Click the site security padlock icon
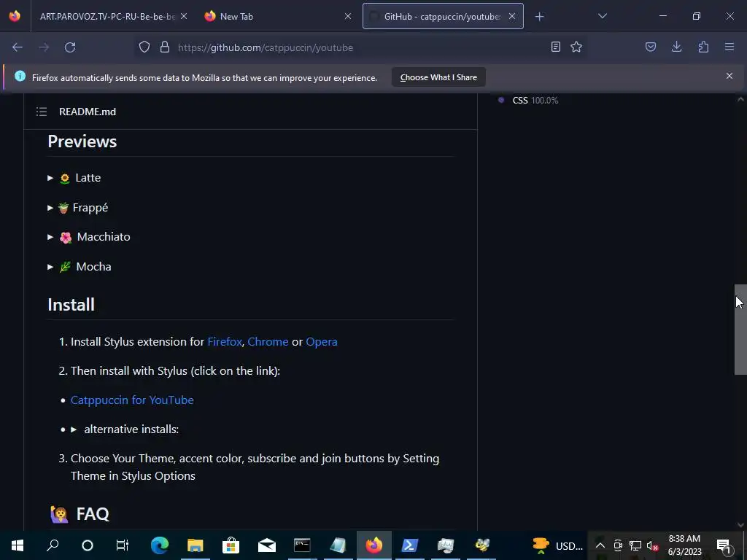This screenshot has width=747, height=560. click(x=165, y=47)
